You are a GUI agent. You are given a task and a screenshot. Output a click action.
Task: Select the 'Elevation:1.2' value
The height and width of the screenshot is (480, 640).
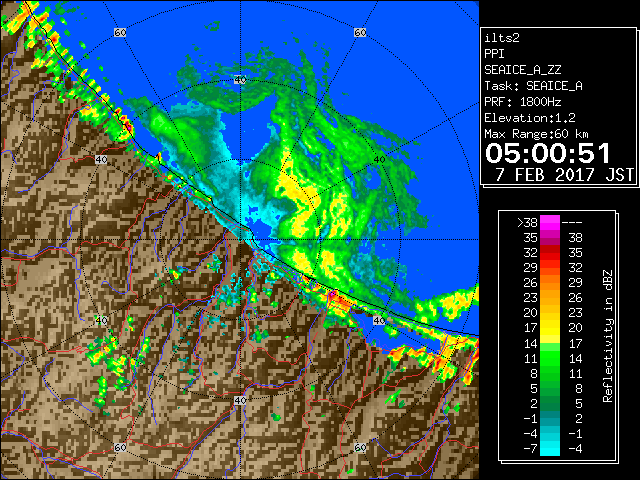coord(530,118)
